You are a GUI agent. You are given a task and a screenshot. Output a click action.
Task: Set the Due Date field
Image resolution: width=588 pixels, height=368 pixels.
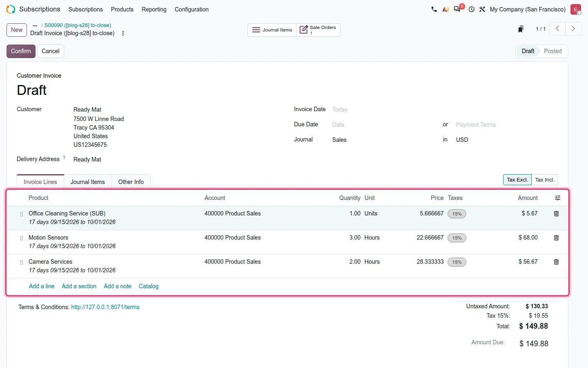click(338, 125)
